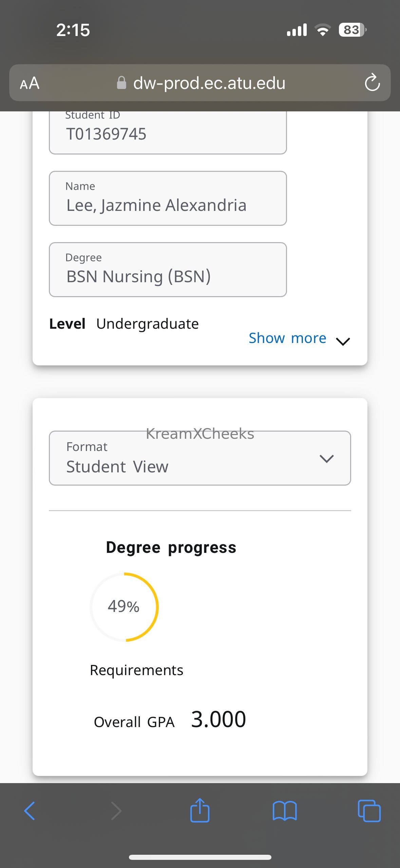Click the Degree field BSN Nursing
Viewport: 400px width, 868px height.
tap(168, 270)
